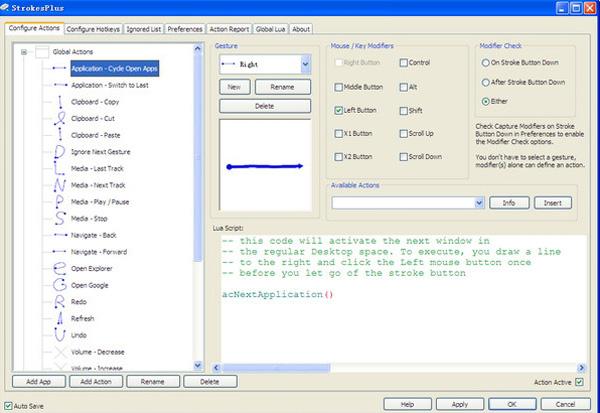Toggle the Action Active checkbox
Screen dimensions: 600x413
point(579,382)
